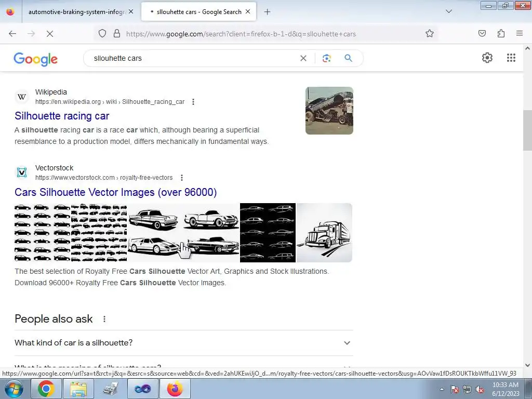The width and height of the screenshot is (532, 399).
Task: Launch Chrome from the taskbar
Action: tap(46, 389)
